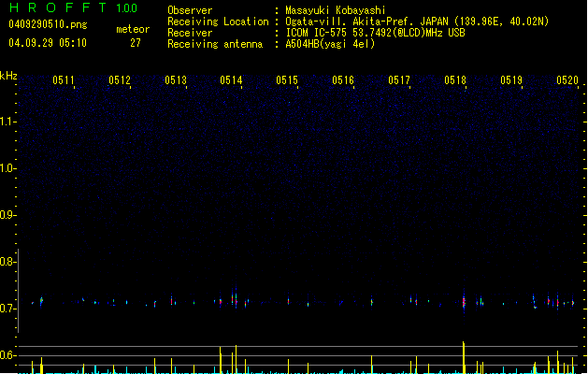
Task: Click the 0.7 kHz axis label
Action: coord(7,309)
